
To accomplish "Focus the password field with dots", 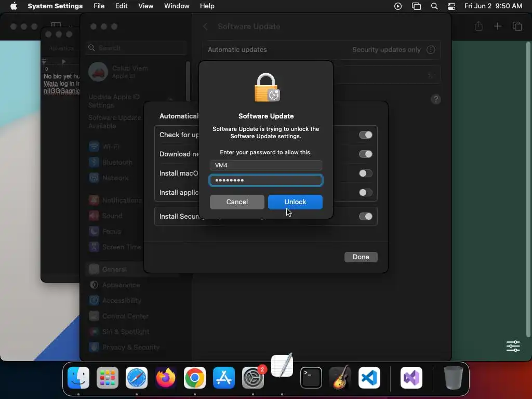I will (x=265, y=180).
